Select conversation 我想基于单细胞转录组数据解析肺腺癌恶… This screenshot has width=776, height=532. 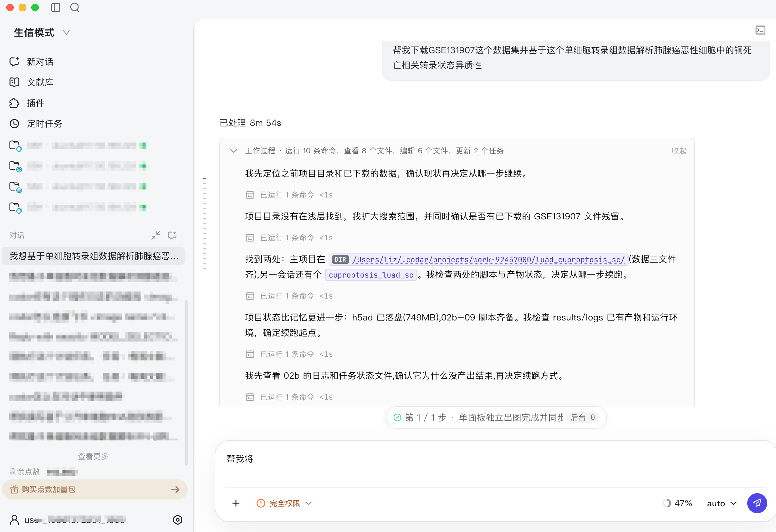pos(93,256)
